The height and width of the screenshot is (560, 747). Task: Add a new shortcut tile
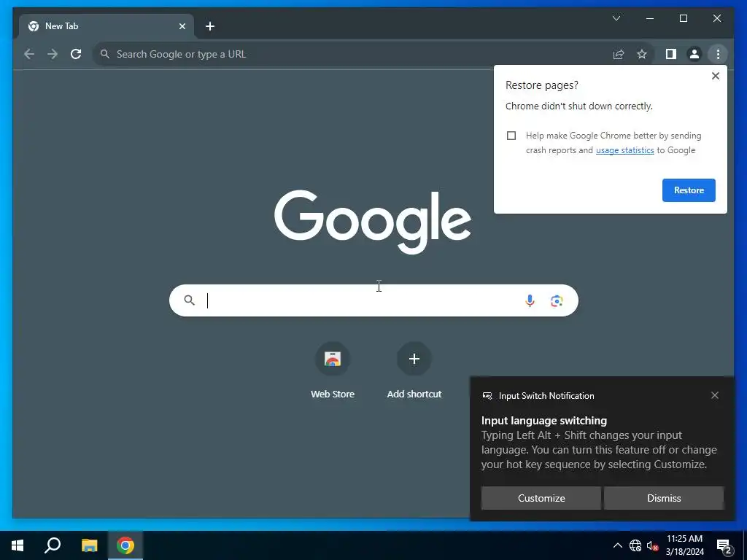point(414,370)
